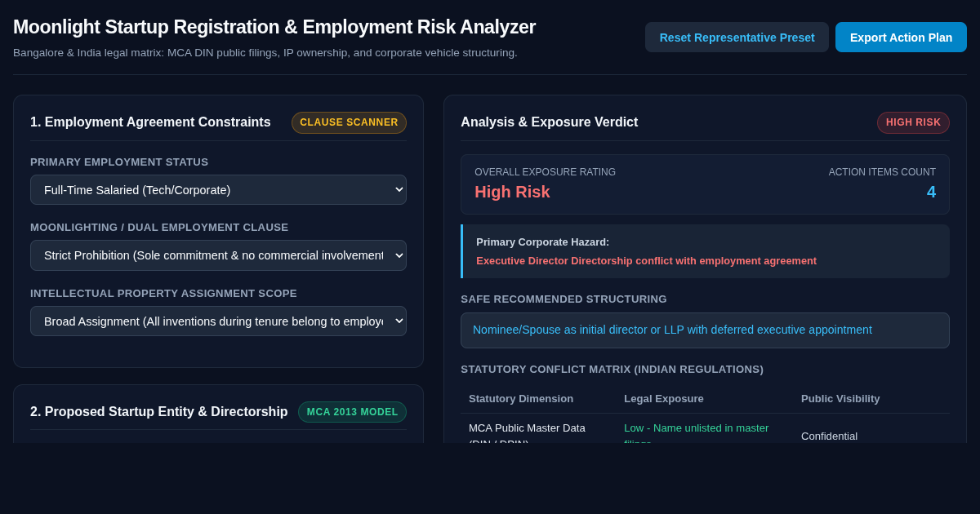Click the Nominee/Spouse as initial director recommendation
Screen dimensions: 980x514
705,330
